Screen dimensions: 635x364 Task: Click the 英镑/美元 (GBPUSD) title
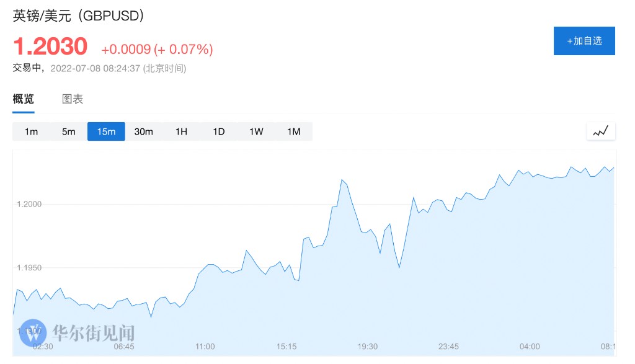tap(79, 16)
